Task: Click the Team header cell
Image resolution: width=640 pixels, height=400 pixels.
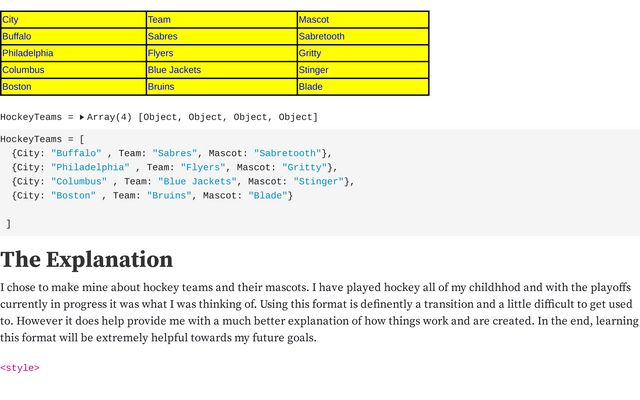Action: pos(221,20)
